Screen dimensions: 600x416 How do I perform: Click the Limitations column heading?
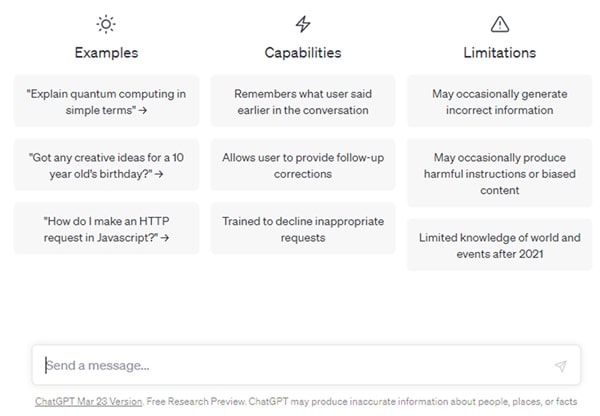pos(499,52)
